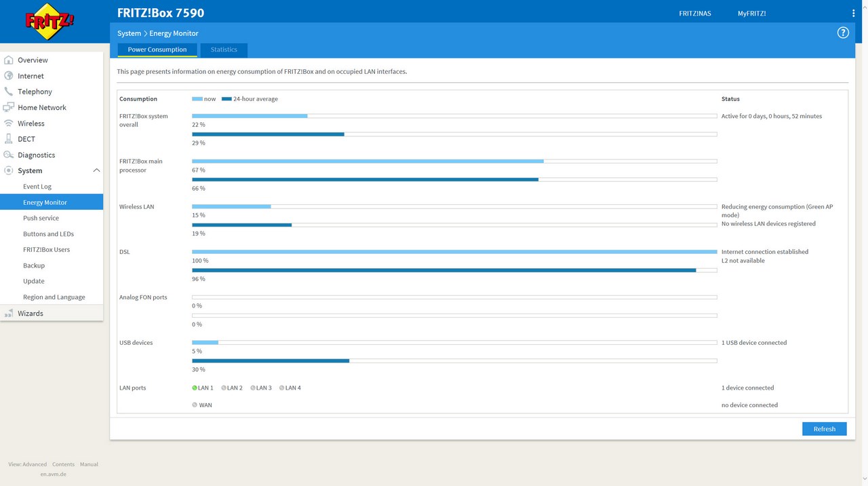Click the green LAN 1 status indicator
Viewport: 868px width, 486px height.
[x=195, y=388]
